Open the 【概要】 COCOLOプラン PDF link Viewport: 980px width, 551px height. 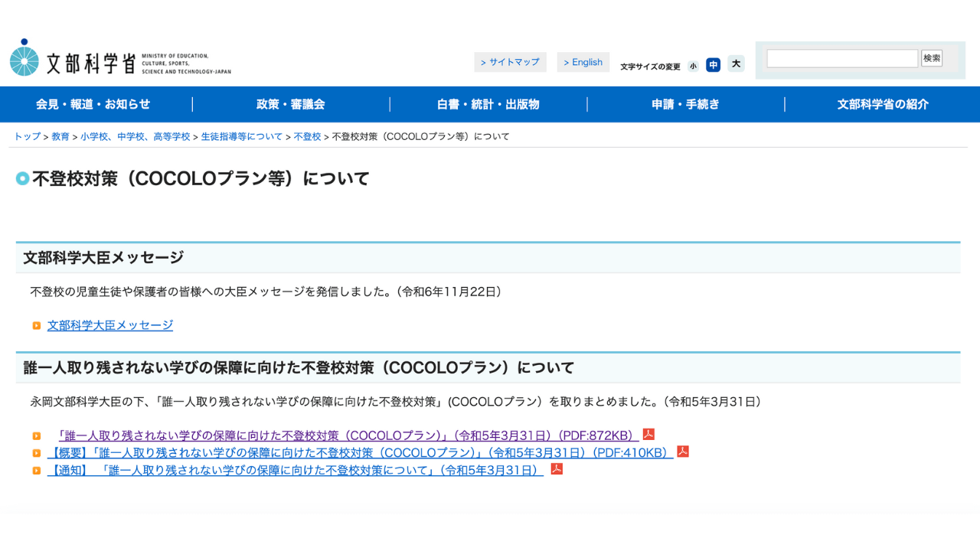[360, 452]
